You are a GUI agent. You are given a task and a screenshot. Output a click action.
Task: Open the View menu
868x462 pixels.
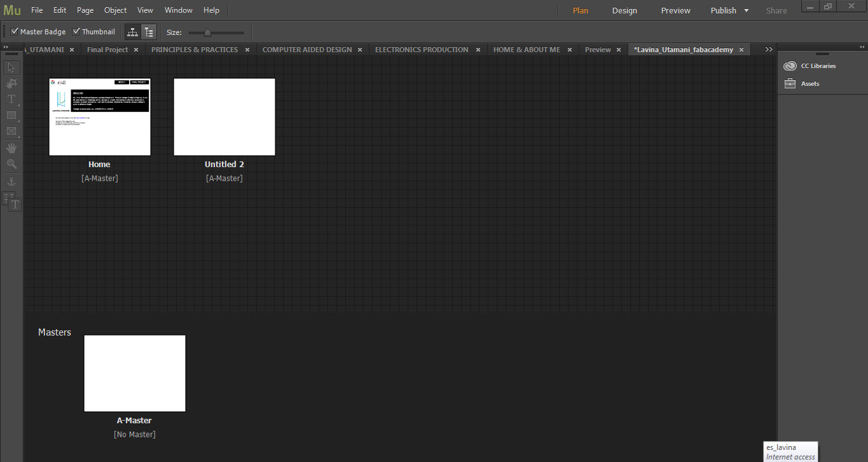[145, 10]
